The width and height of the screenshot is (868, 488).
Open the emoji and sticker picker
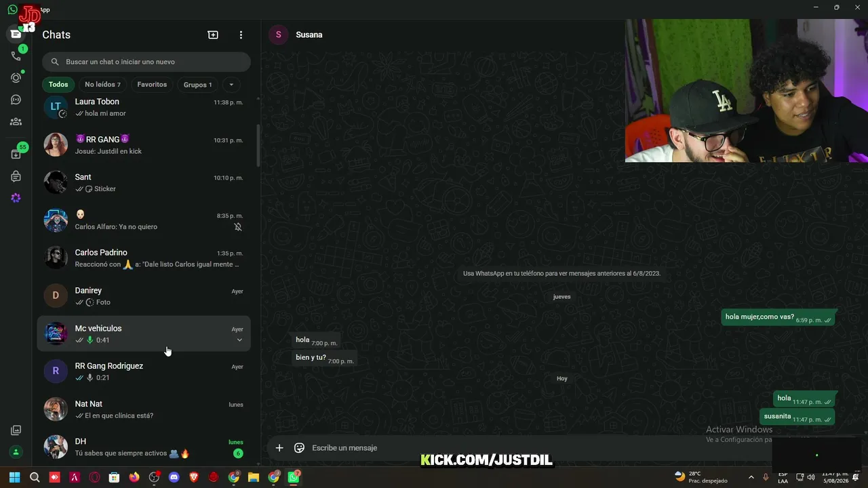(x=299, y=447)
